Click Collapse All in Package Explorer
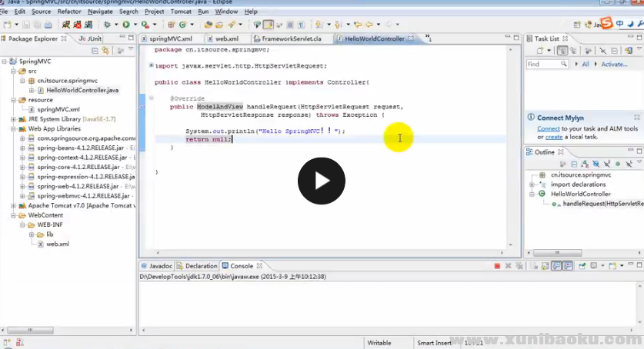 (95, 51)
